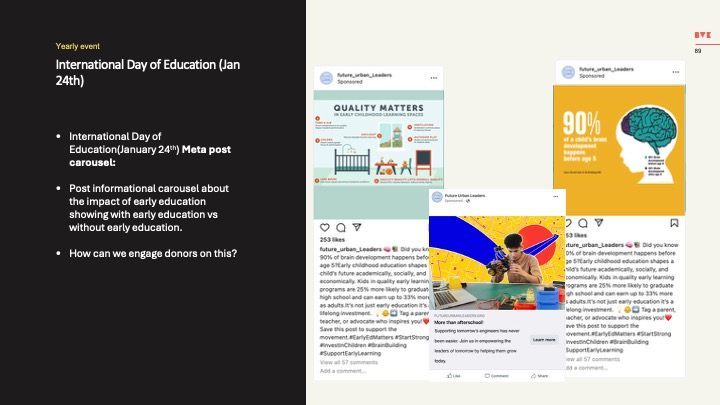720x405 pixels.
Task: Click the 'More than afterschool!' headline
Action: click(x=459, y=322)
